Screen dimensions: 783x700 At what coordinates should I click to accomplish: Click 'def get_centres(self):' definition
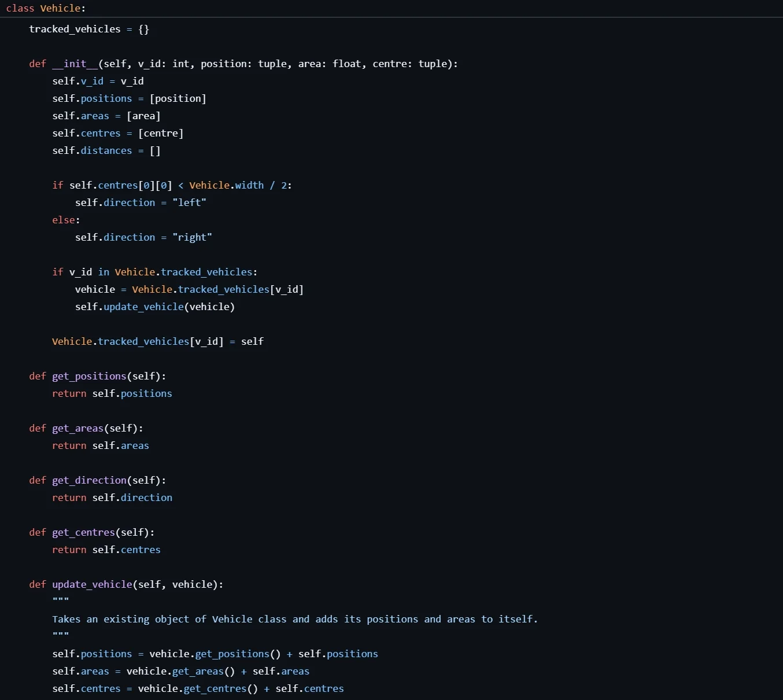(x=92, y=532)
